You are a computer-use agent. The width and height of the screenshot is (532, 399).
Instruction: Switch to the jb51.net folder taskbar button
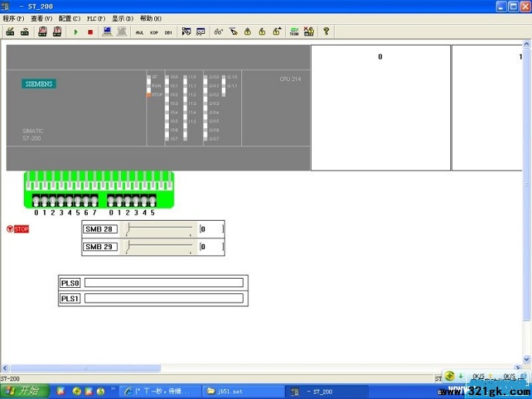[x=244, y=391]
